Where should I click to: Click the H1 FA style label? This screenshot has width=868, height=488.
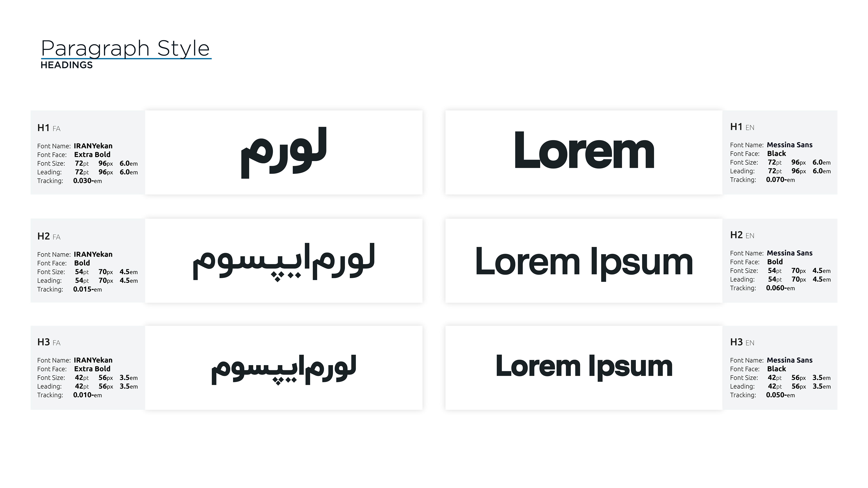(49, 128)
